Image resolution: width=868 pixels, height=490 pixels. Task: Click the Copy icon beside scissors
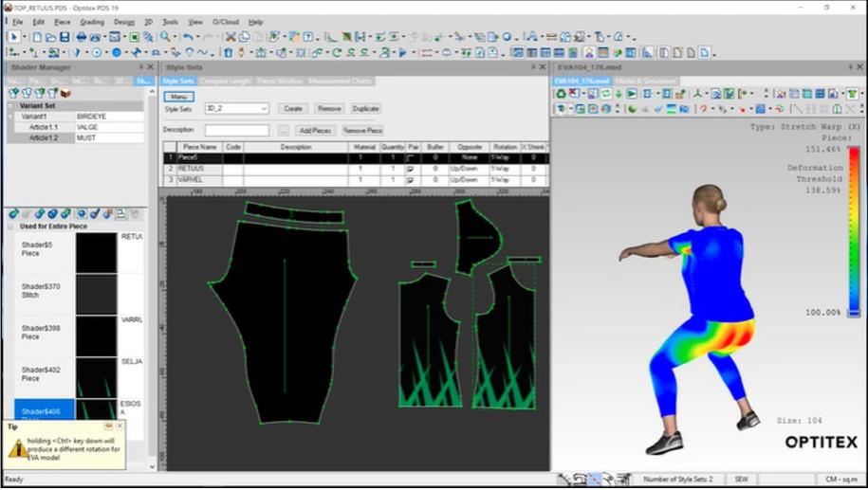(244, 37)
